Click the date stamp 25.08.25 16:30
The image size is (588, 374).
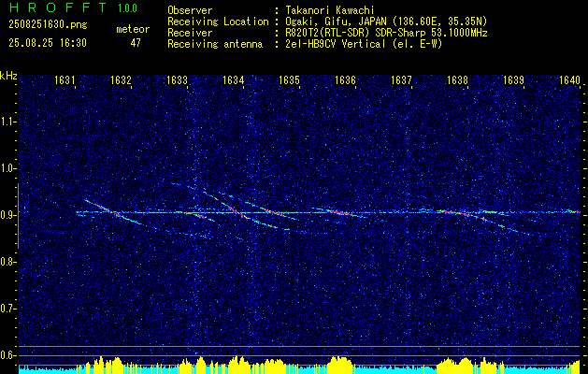48,43
